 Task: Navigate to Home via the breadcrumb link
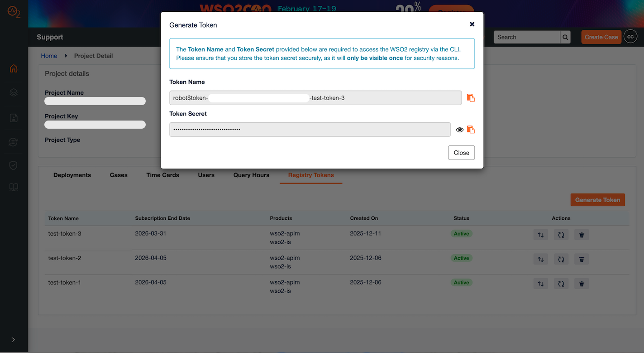(49, 56)
